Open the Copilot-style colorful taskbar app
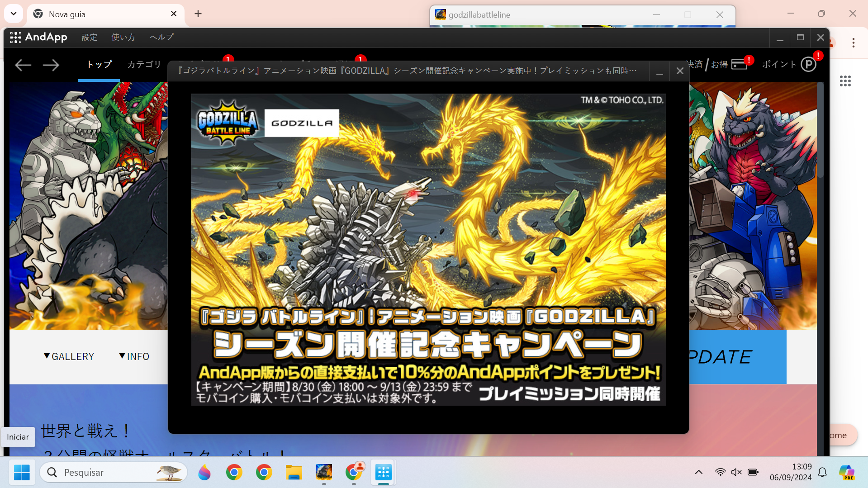Viewport: 868px width, 488px height. point(204,473)
